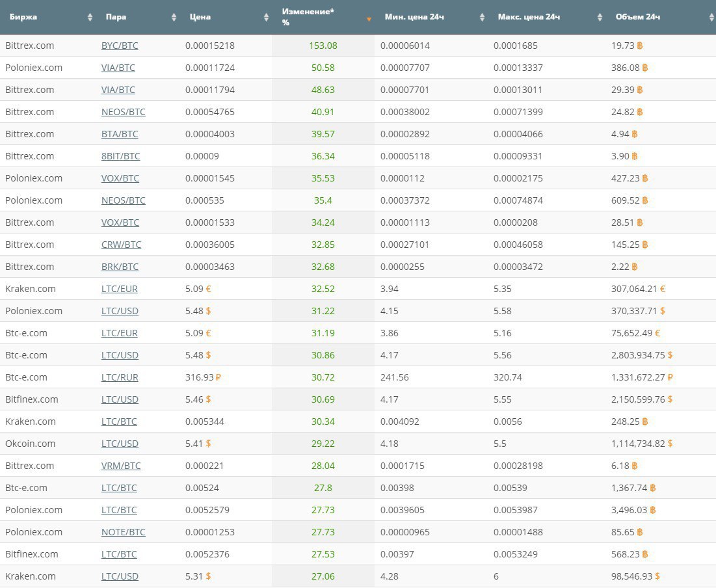Open the LTC/RUR pair link
716x588 pixels.
click(x=120, y=377)
